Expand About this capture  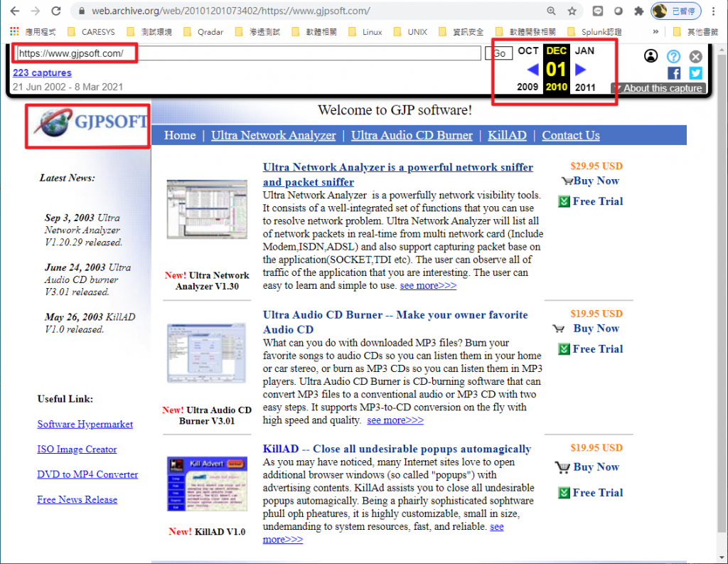click(659, 87)
